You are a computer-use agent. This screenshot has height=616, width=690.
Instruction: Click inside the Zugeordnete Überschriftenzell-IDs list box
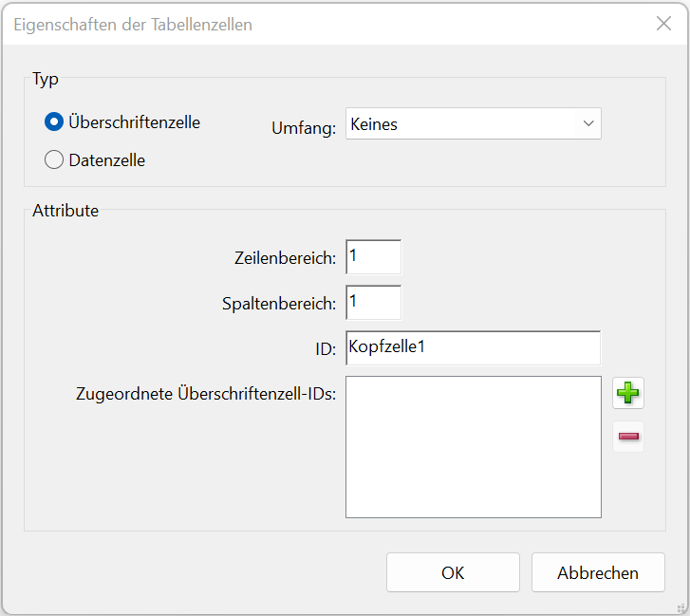click(473, 447)
